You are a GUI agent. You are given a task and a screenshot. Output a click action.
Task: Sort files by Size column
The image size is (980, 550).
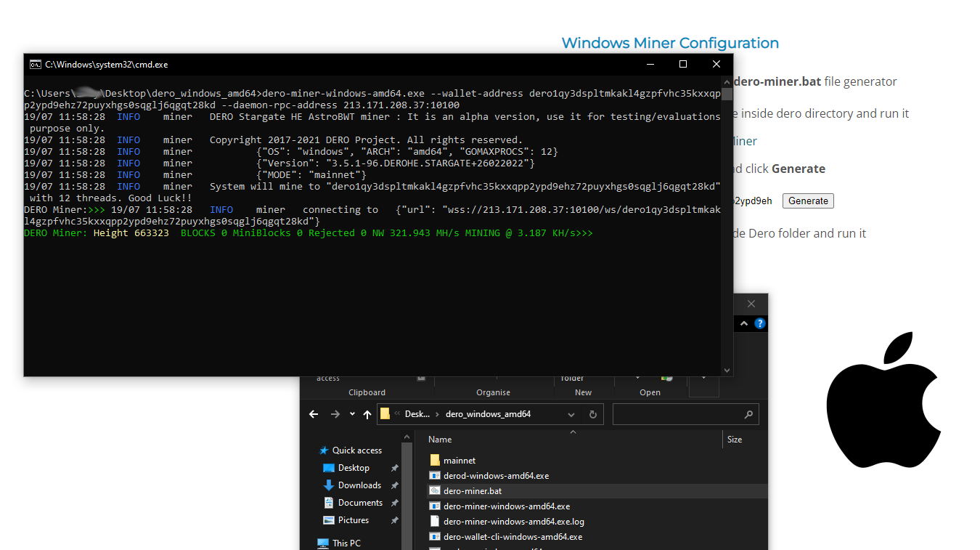735,440
